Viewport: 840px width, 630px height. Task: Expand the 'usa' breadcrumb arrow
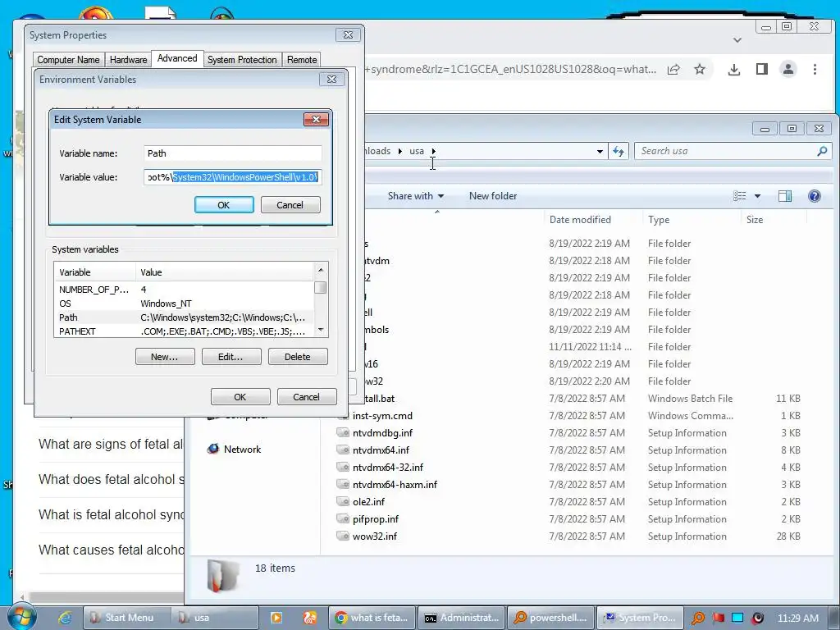(x=433, y=151)
